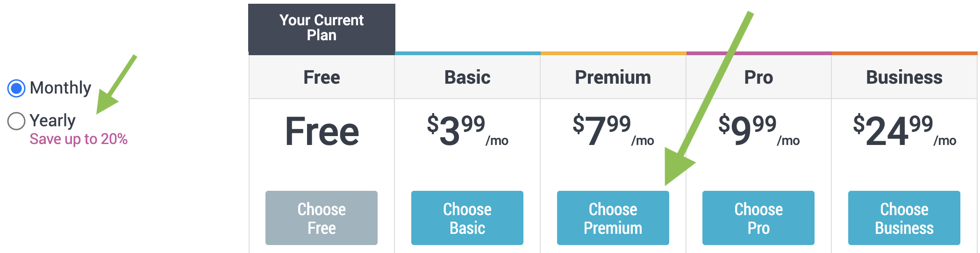Click the Basic plan column header

(467, 77)
